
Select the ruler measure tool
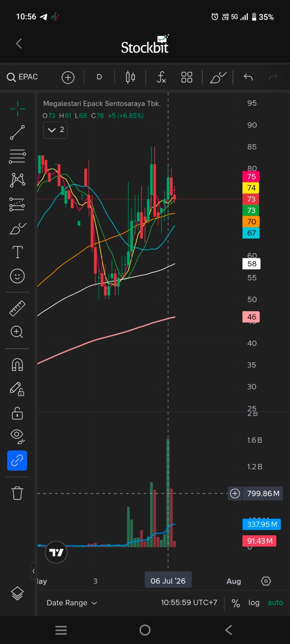pos(17,308)
